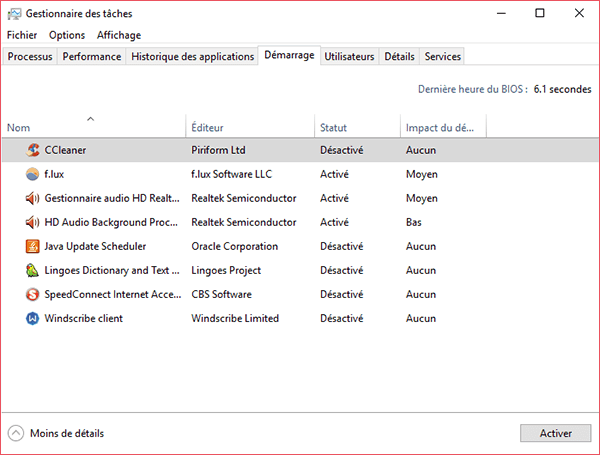Click the Task Manager title bar icon
This screenshot has height=455, width=600.
[14, 14]
